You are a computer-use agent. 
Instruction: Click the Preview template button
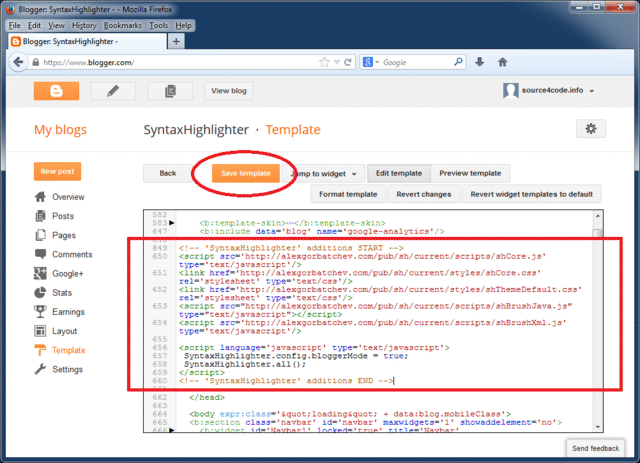click(470, 173)
